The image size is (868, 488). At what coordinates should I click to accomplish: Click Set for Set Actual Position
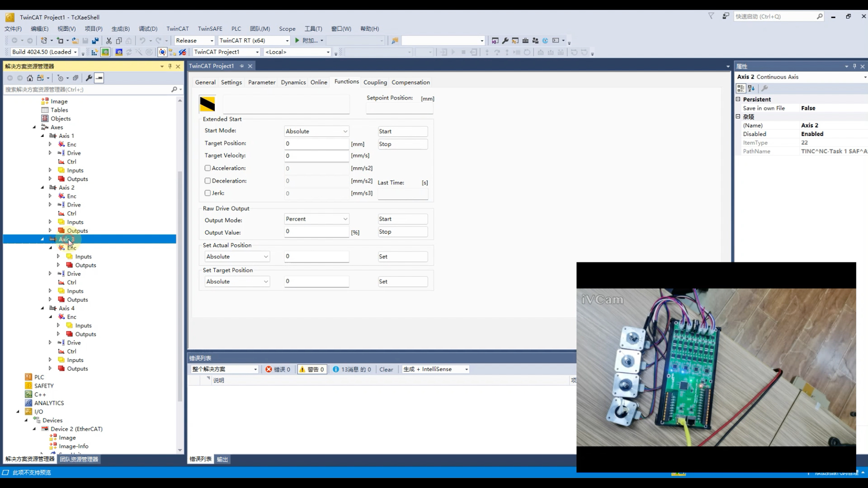(402, 257)
